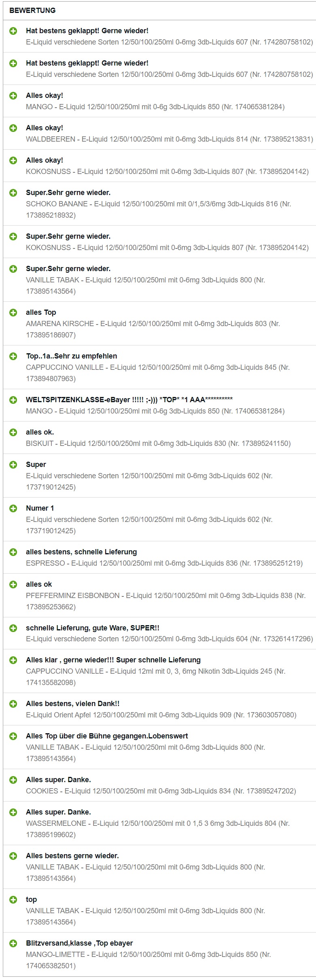Click the green plus icon by 'Blitzversand,klasse ,Top ebayer'
Screen dimensions: 316x980
pos(13,943)
